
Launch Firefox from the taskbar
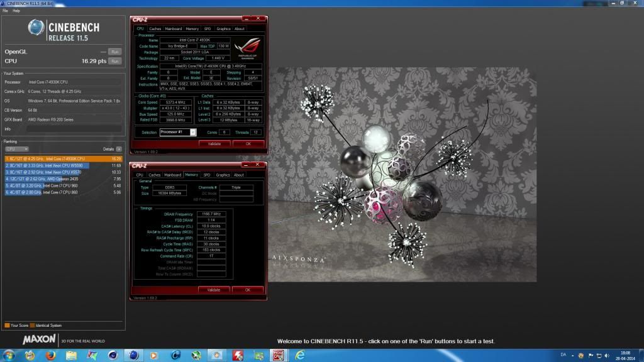click(x=50, y=355)
